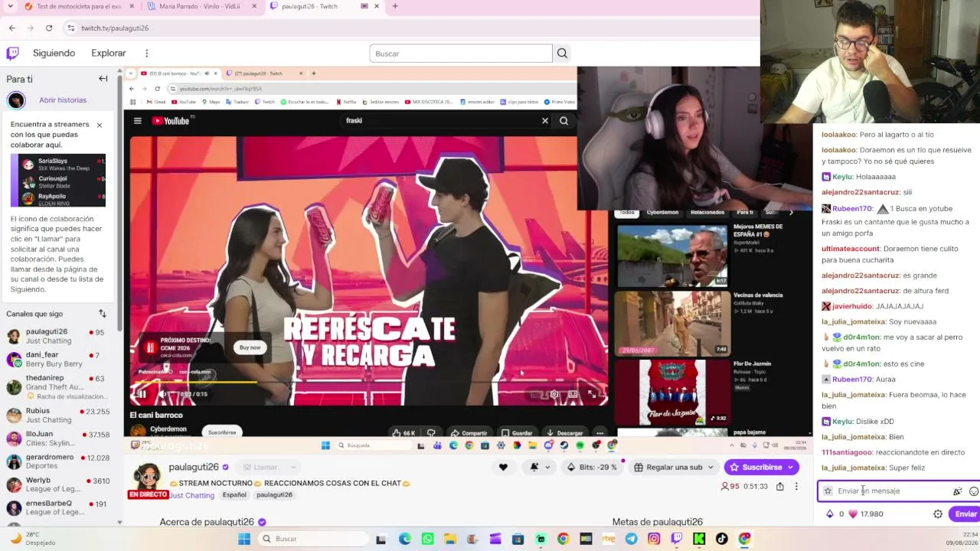
Task: Select the Español stream tag
Action: click(x=234, y=495)
